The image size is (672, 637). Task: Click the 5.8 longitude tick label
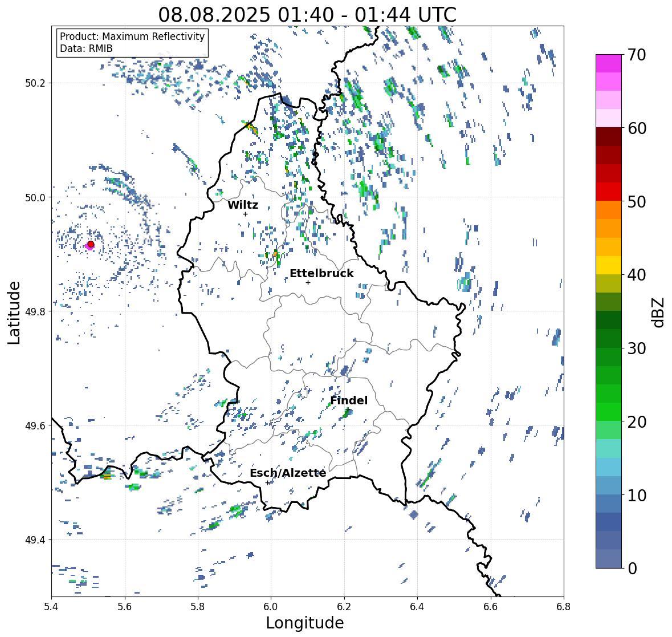pyautogui.click(x=198, y=606)
